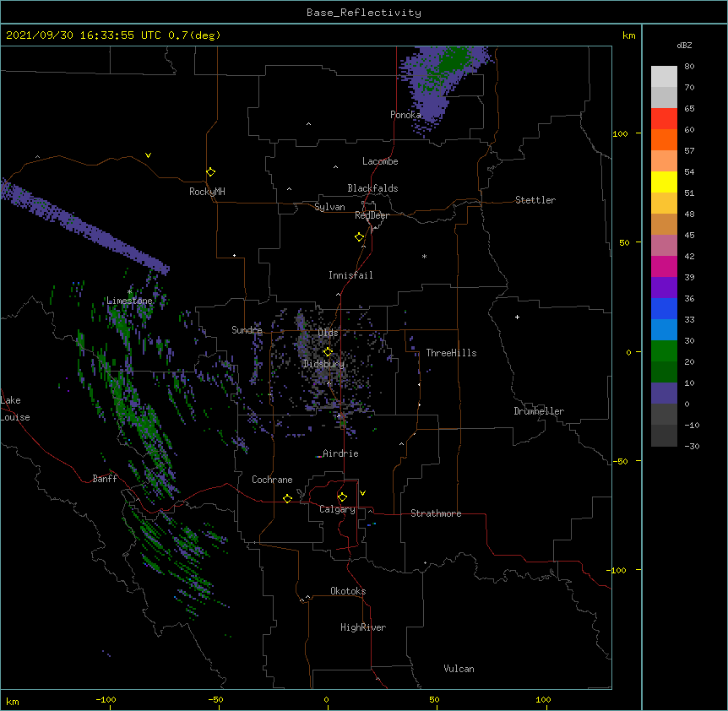
Task: Click the Vulcan label
Action: 459,669
